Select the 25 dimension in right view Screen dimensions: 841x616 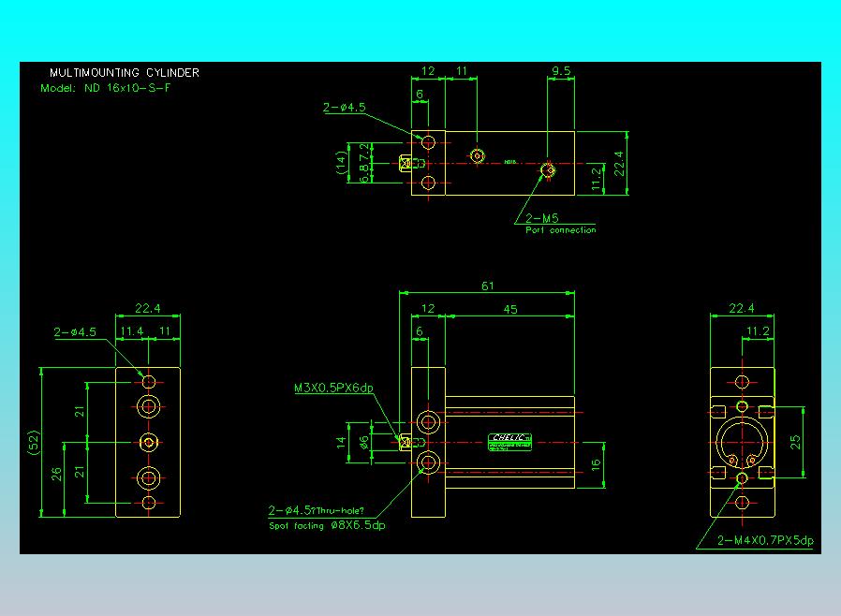795,442
